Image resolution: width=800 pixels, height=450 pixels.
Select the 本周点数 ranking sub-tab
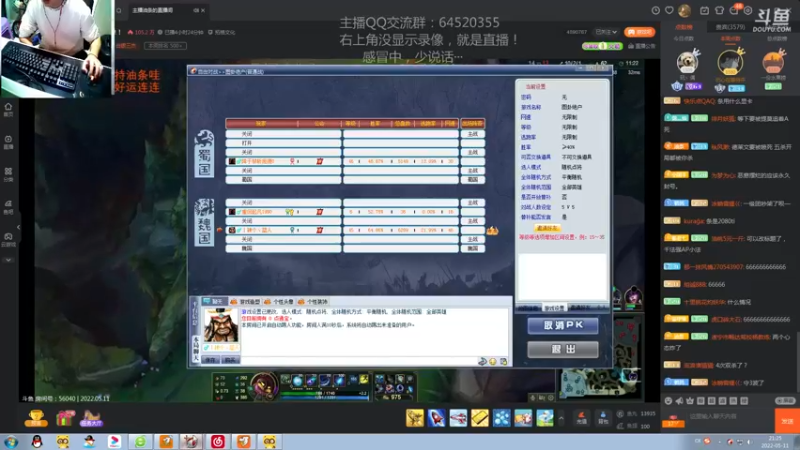[730, 39]
